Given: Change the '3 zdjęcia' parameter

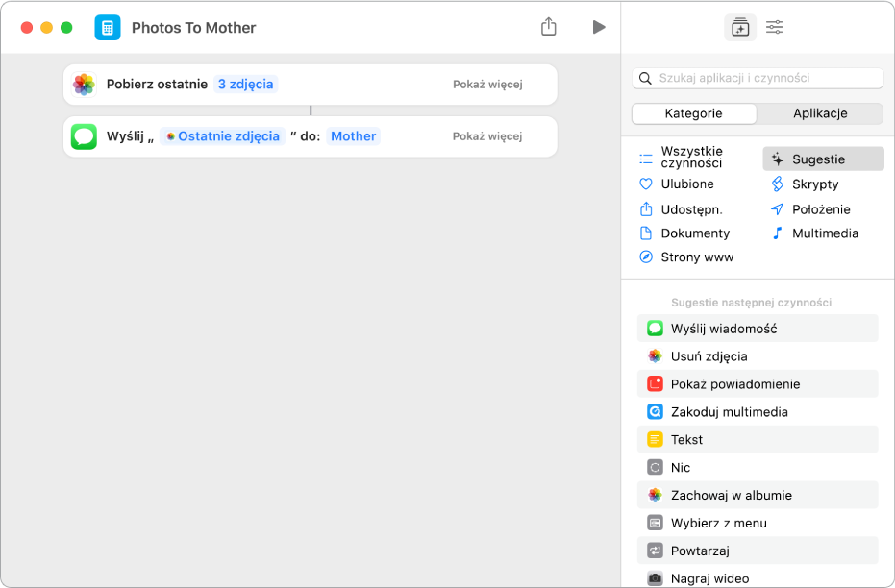Looking at the screenshot, I should pos(245,84).
